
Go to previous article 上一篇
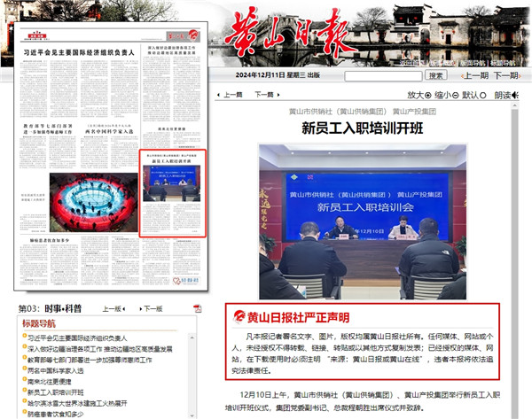232,95
